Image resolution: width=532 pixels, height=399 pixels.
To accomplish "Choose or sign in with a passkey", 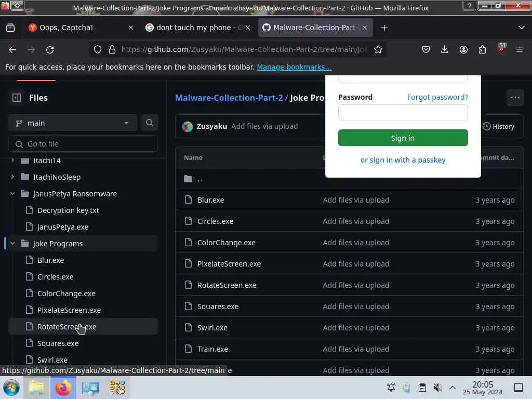I will pos(403,160).
